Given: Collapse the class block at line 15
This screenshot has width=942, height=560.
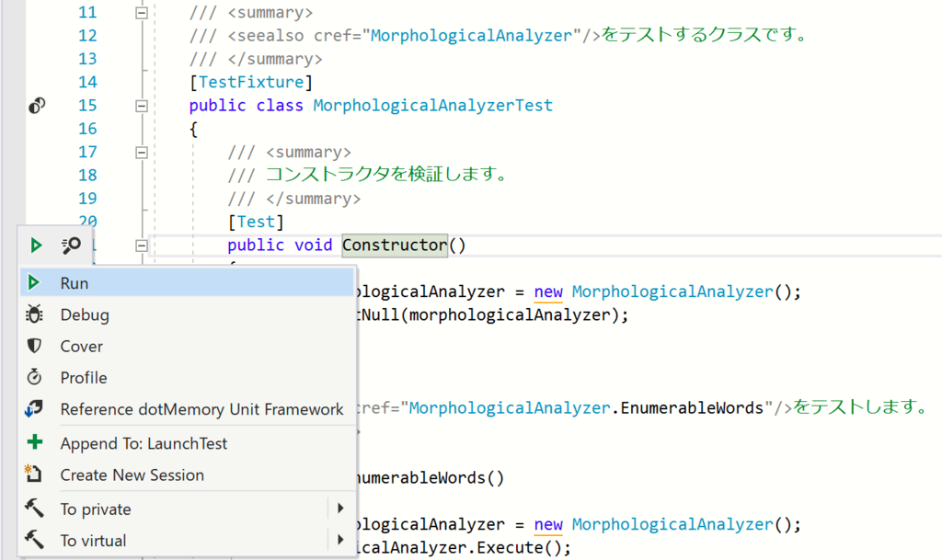Looking at the screenshot, I should [141, 107].
